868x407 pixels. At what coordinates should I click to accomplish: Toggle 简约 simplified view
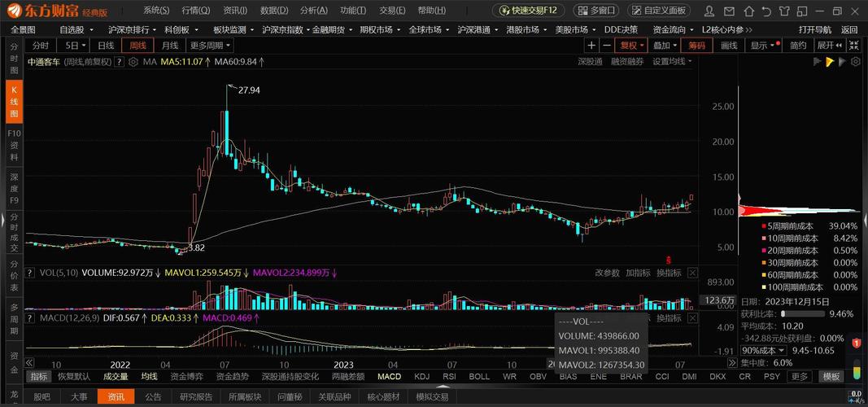pyautogui.click(x=798, y=46)
